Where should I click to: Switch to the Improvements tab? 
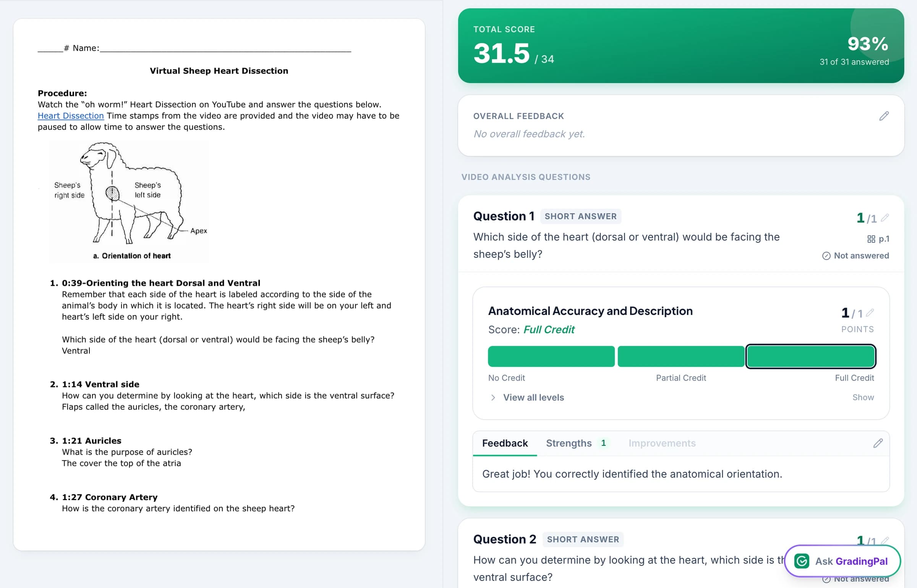[x=662, y=443]
